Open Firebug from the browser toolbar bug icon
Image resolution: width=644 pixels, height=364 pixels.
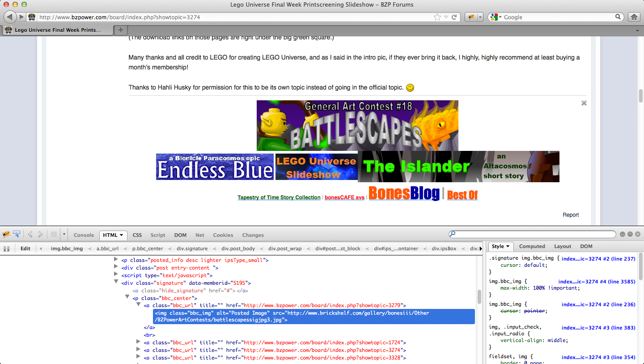471,17
